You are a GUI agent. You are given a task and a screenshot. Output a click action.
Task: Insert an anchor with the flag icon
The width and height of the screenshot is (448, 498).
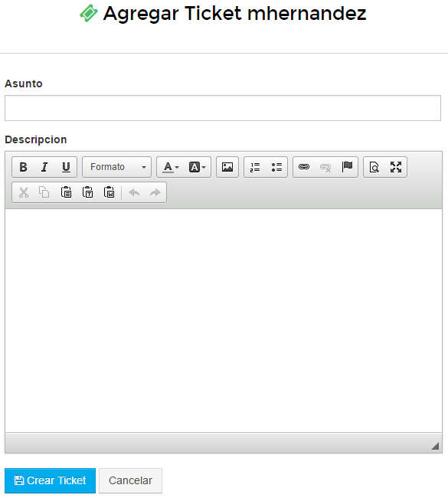point(347,167)
